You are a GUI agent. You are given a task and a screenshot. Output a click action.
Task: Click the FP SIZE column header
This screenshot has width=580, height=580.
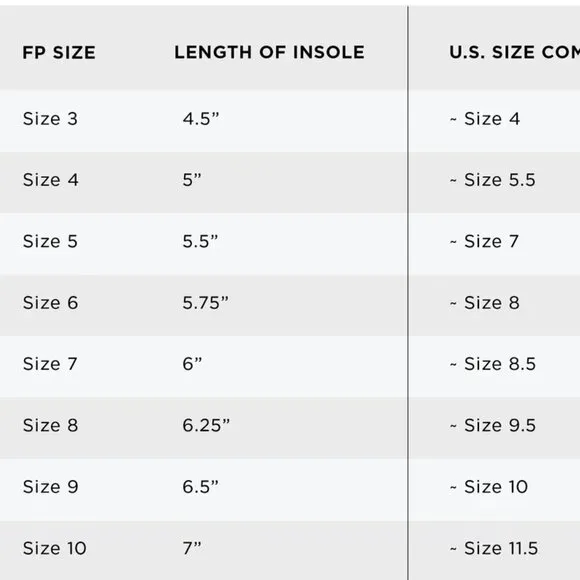click(x=59, y=52)
